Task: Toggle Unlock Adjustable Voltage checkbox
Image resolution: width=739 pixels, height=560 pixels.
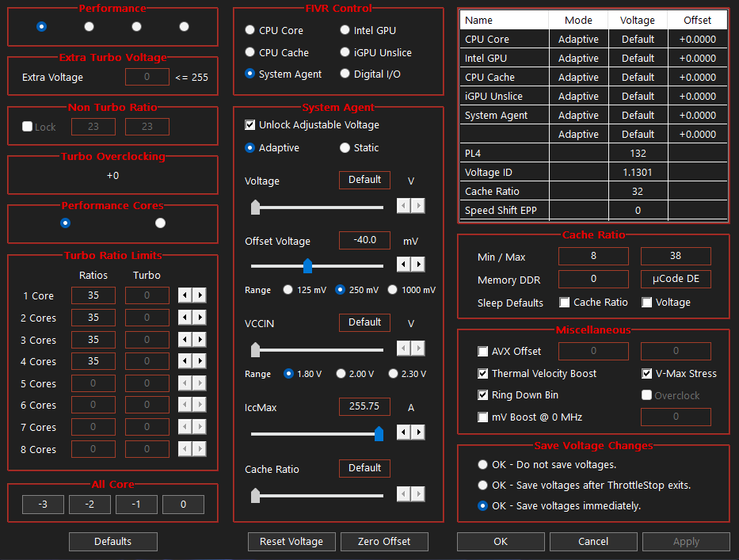Action: 250,125
